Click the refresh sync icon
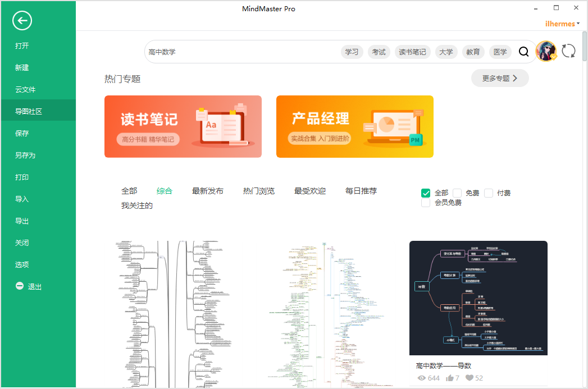This screenshot has width=588, height=389. tap(568, 51)
